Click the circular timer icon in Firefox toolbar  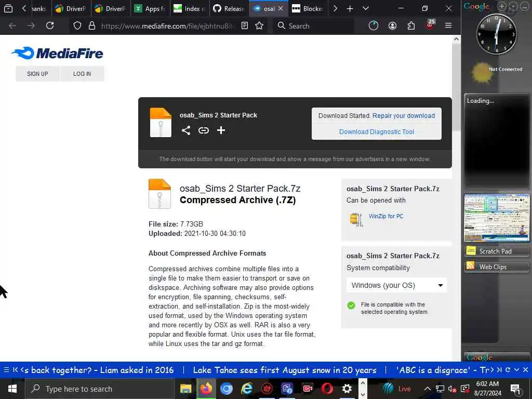373,26
